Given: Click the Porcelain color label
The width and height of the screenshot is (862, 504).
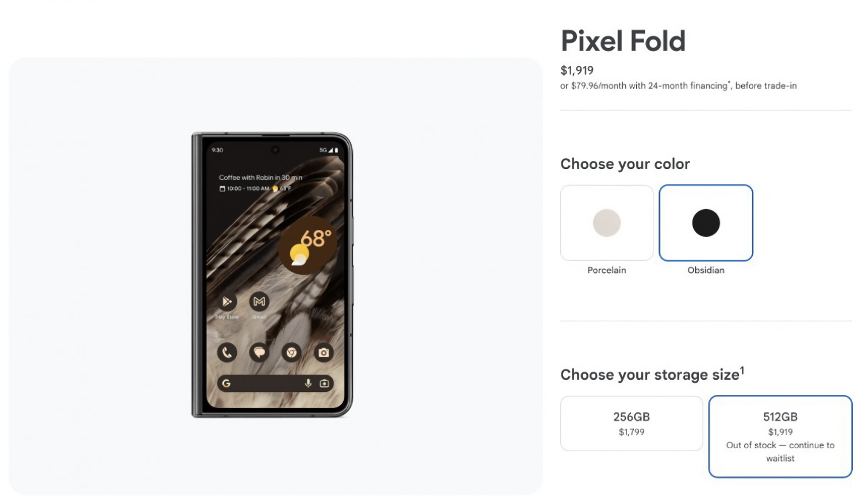Looking at the screenshot, I should click(607, 270).
